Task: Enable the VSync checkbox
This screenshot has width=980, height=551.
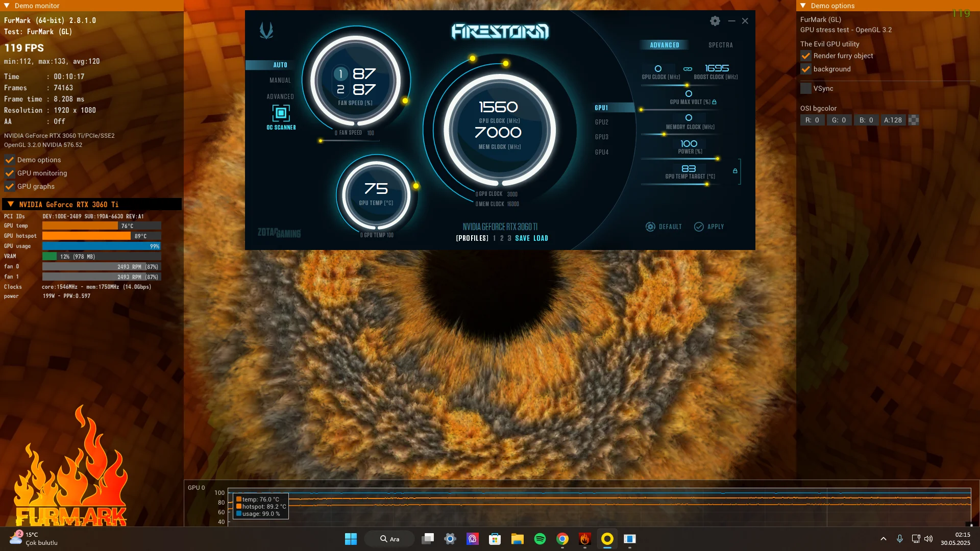Action: (x=806, y=88)
